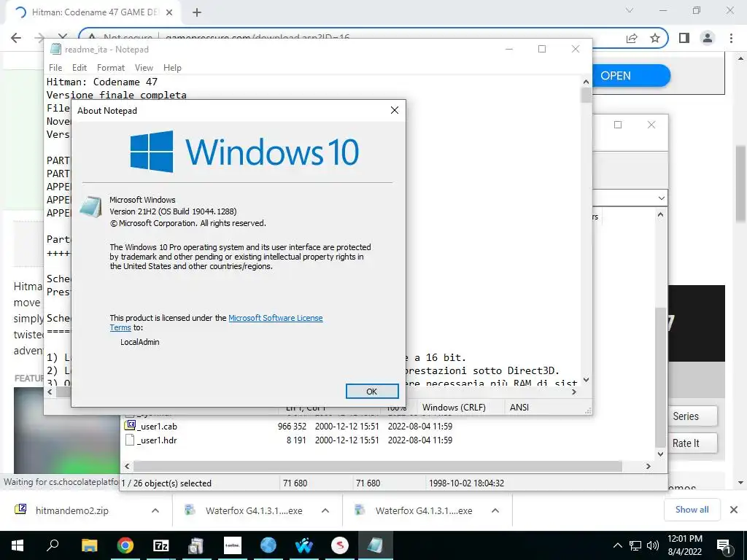This screenshot has width=747, height=560.
Task: Click Notepad vertical scroll down arrow
Action: [x=586, y=379]
